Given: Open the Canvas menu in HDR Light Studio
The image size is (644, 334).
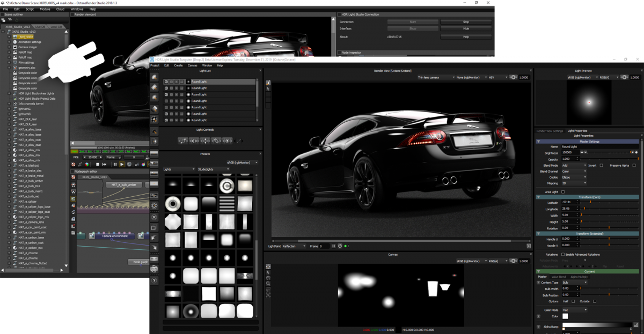Looking at the screenshot, I should pyautogui.click(x=192, y=65).
